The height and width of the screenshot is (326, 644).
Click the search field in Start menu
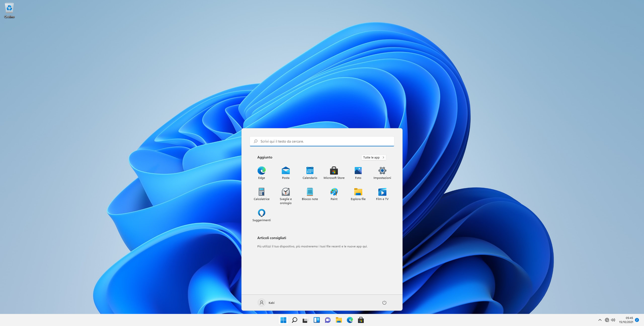click(322, 142)
